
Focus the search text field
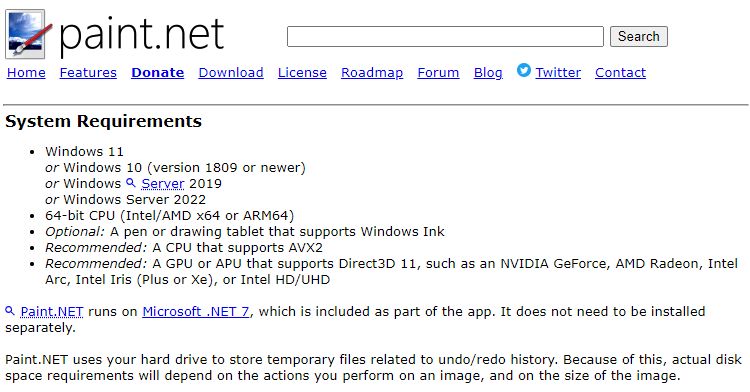[x=445, y=36]
